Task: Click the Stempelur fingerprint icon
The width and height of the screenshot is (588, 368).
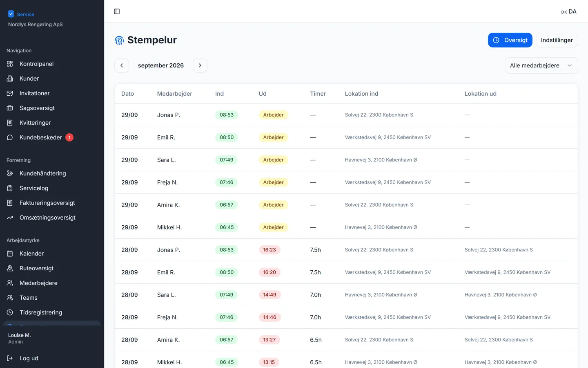Action: [119, 40]
